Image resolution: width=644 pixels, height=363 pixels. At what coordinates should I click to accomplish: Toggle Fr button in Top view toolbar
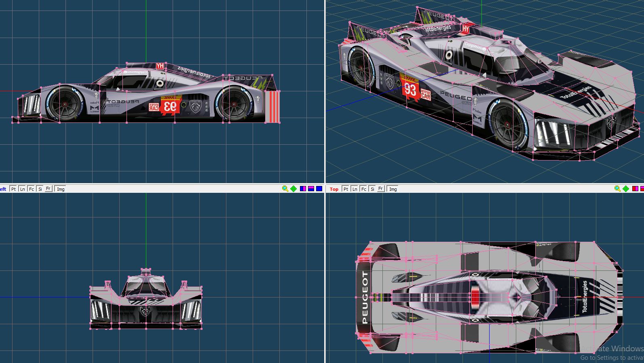pyautogui.click(x=380, y=189)
